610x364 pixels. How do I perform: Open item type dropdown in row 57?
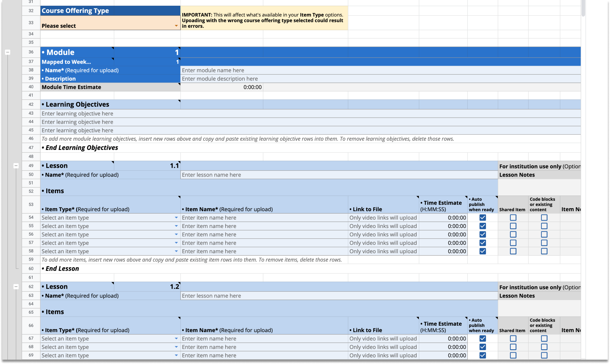point(176,243)
